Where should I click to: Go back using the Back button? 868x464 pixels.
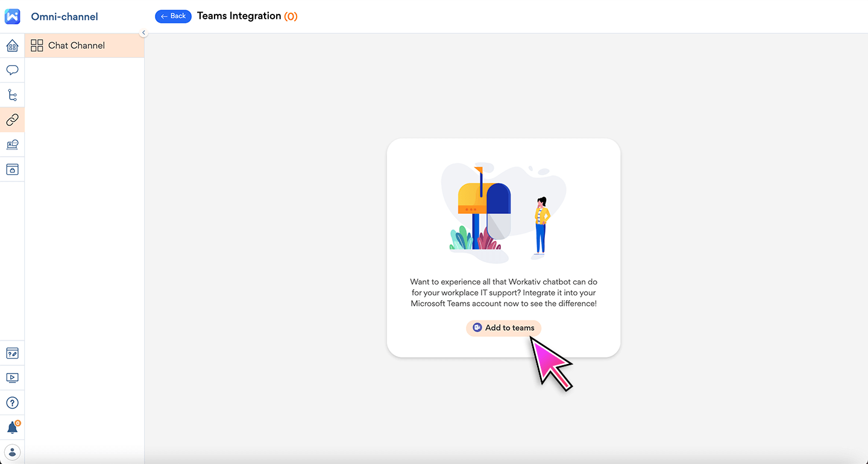tap(173, 16)
